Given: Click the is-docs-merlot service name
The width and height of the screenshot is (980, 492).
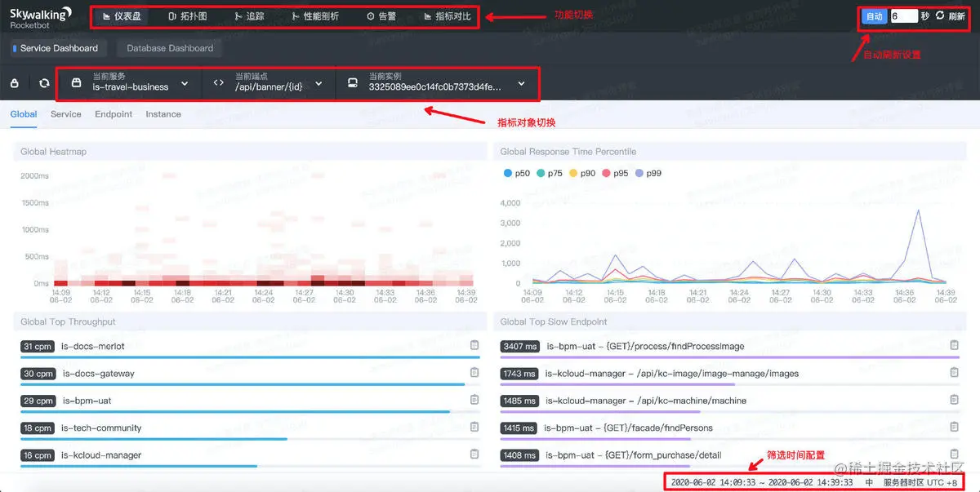Looking at the screenshot, I should (x=93, y=347).
